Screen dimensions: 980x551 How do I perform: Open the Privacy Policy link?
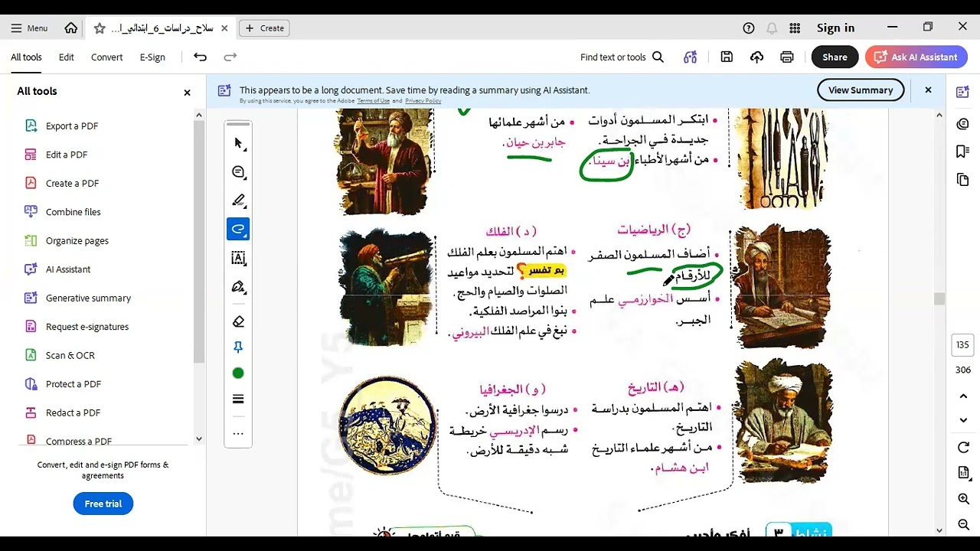point(423,101)
